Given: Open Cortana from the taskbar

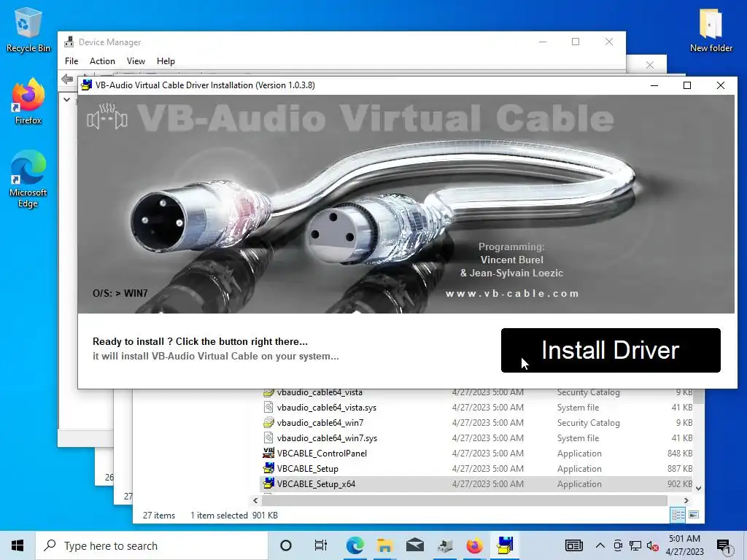Looking at the screenshot, I should coord(286,545).
